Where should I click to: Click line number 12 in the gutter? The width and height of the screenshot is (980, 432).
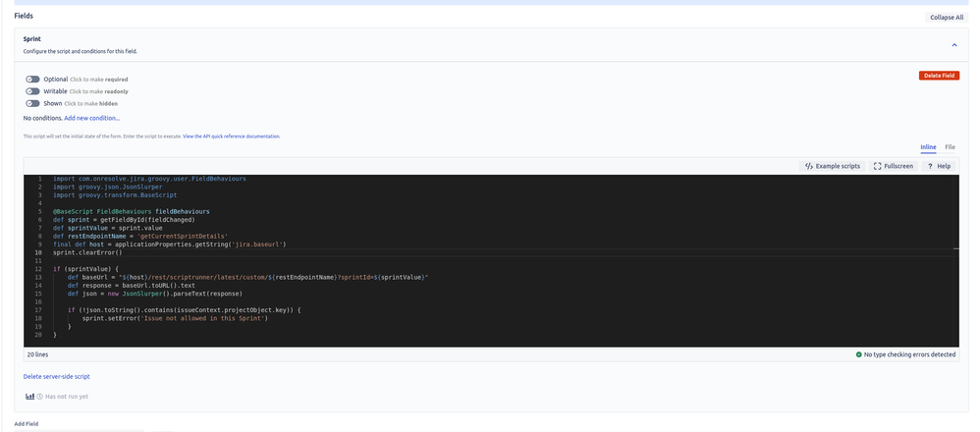coord(38,269)
